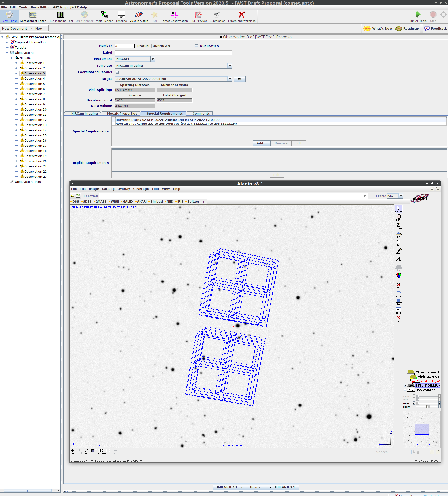Expand Proposal Information tree node
Screen dimensions: 448x496
click(7, 42)
